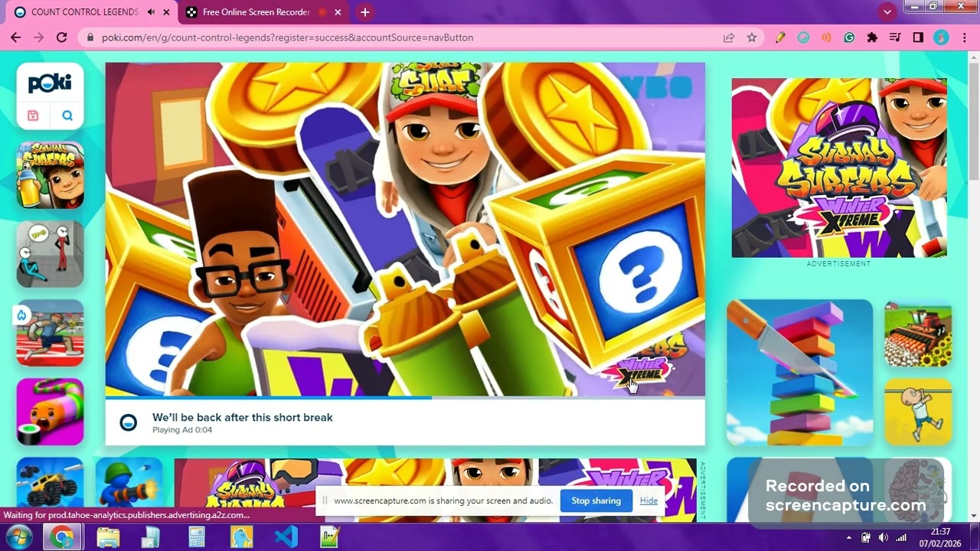
Task: Open the green soldier bazooka game thumbnail
Action: [129, 483]
